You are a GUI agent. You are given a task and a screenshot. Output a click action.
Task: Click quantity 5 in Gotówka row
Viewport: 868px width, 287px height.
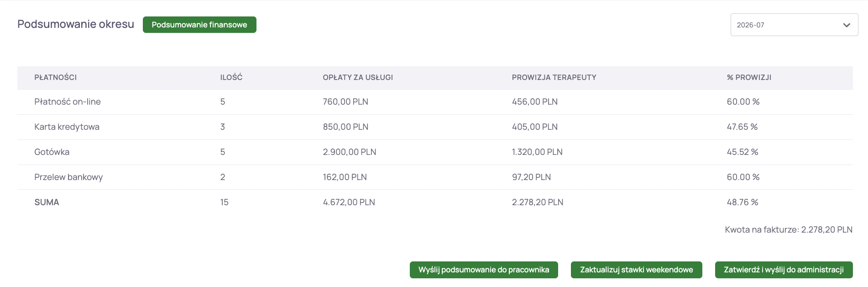pyautogui.click(x=223, y=152)
